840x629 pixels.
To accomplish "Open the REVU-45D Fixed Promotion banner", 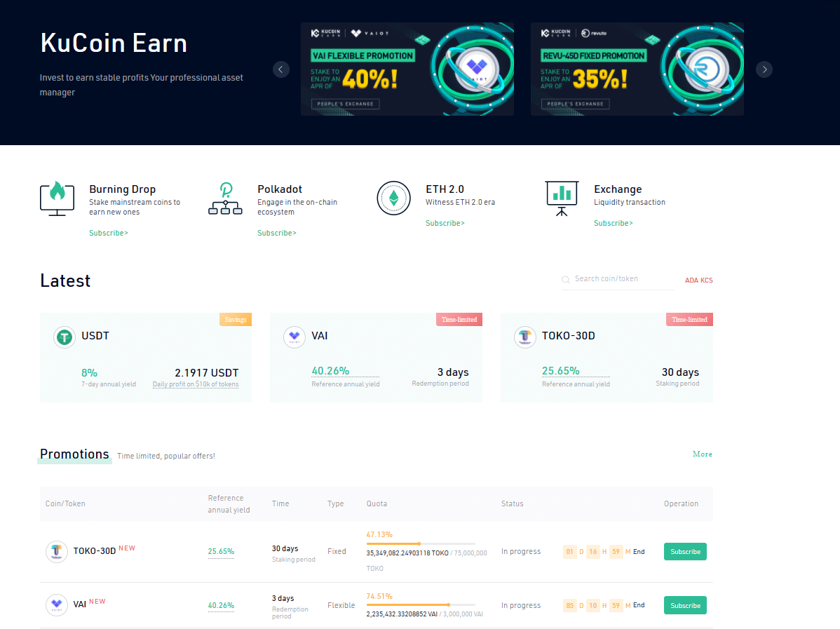I will pos(637,69).
